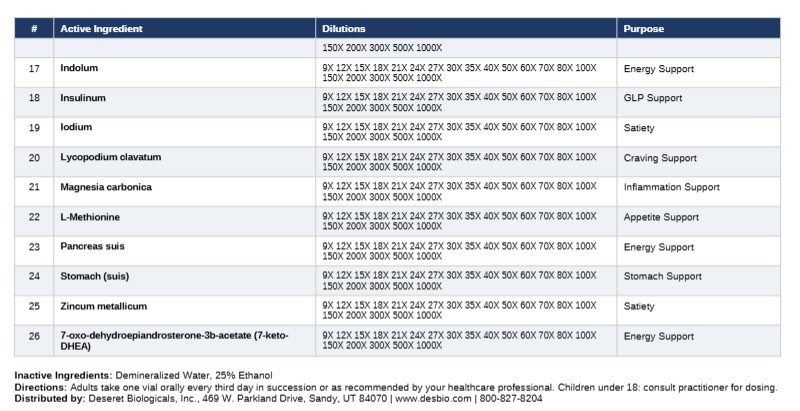
Task: Select the Iodium row ingredient
Action: (x=77, y=128)
